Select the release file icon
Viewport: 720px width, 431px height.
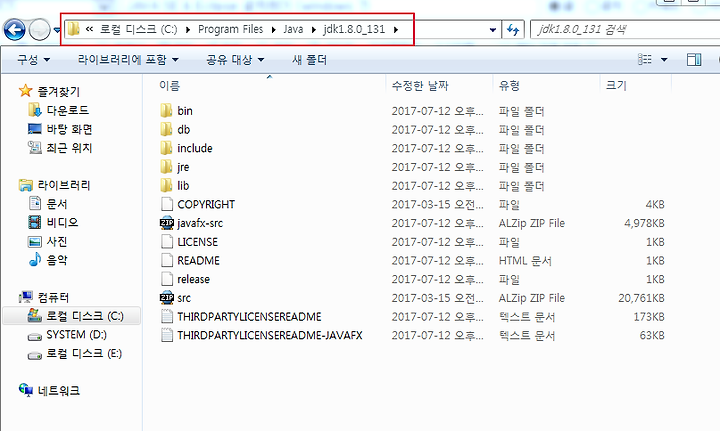tap(167, 279)
